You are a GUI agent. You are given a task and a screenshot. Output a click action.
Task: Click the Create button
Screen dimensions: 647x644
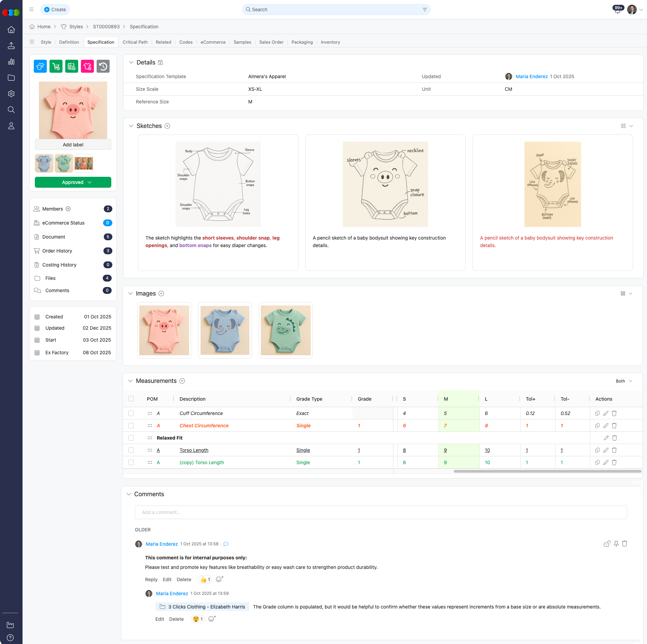(x=55, y=10)
